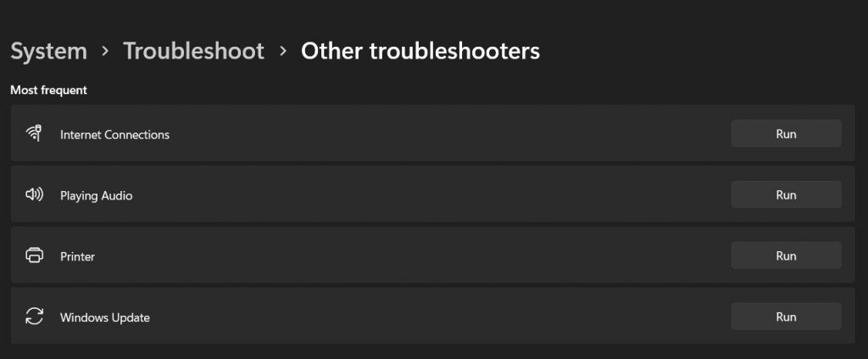This screenshot has height=359, width=868.
Task: Click the Windows Update sync arrows icon
Action: 34,317
